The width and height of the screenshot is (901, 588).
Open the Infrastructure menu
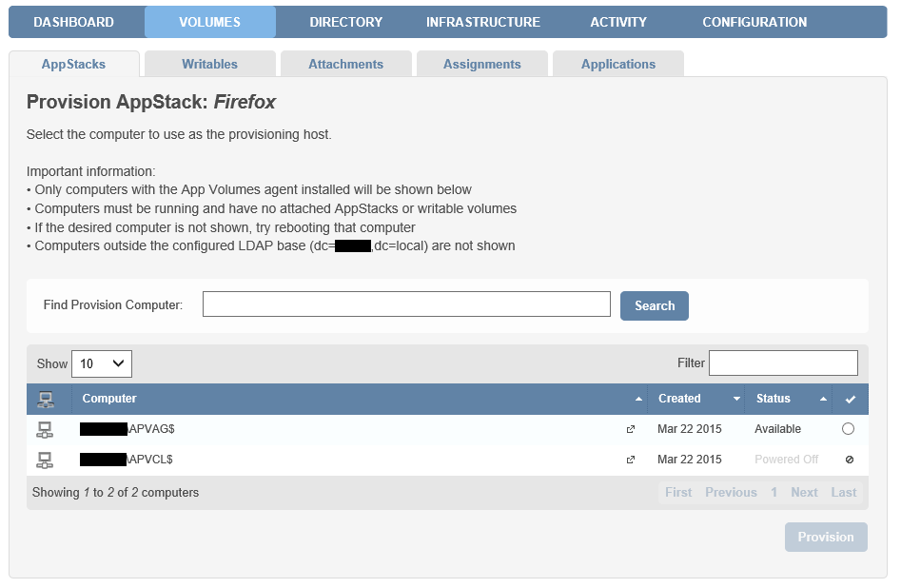click(x=483, y=21)
